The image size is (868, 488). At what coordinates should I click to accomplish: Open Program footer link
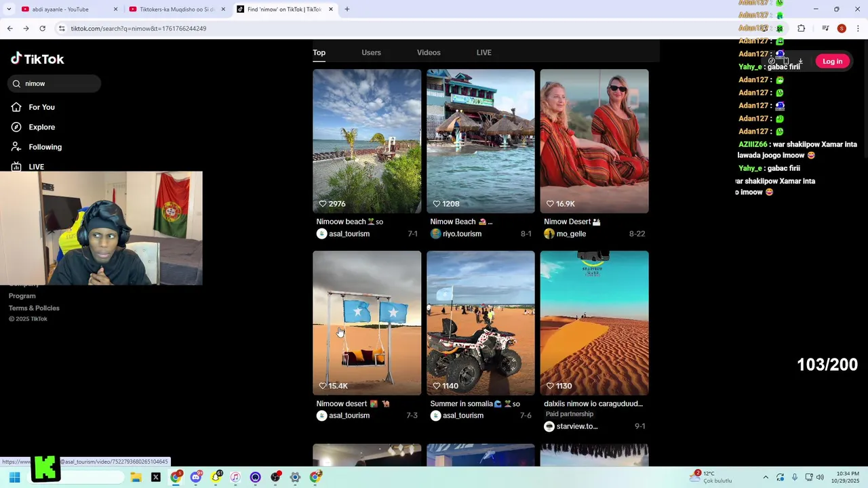pos(22,296)
